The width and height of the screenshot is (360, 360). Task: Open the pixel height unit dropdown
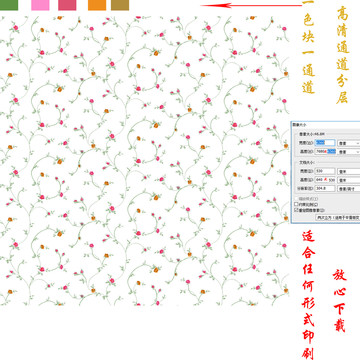pyautogui.click(x=349, y=152)
